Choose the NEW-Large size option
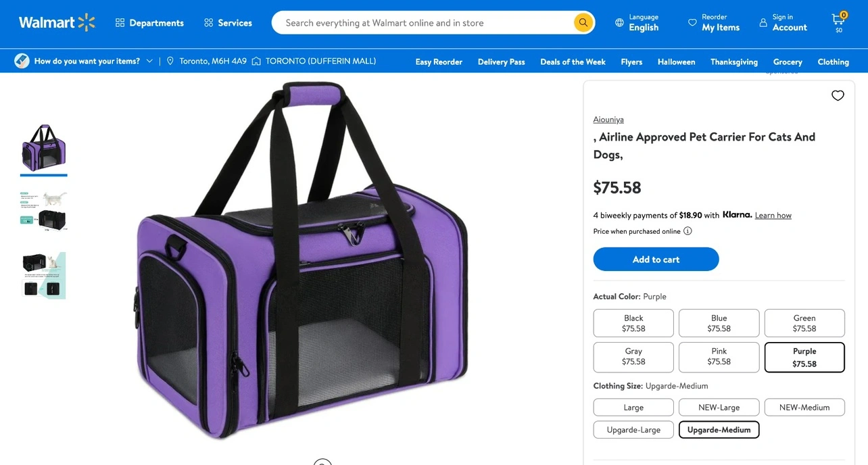This screenshot has width=868, height=465. tap(719, 408)
